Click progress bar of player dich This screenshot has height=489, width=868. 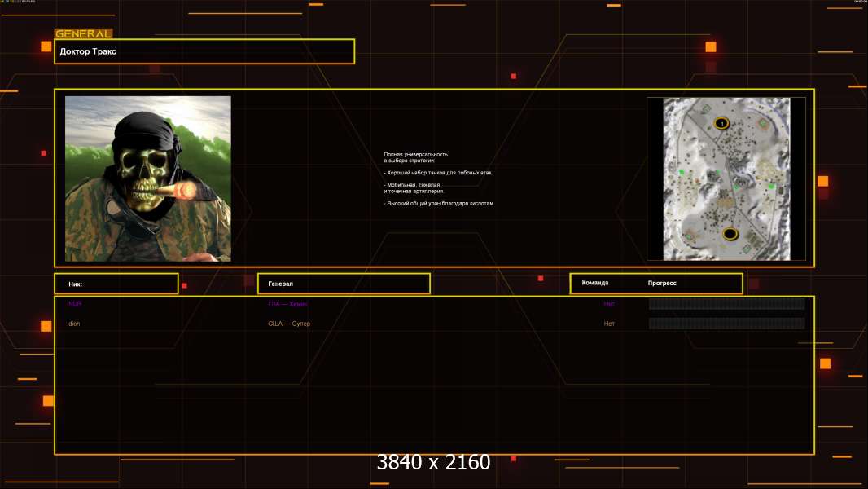click(727, 324)
